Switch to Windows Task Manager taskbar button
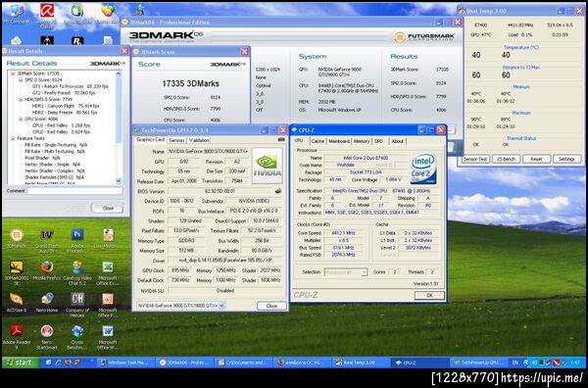This screenshot has height=388, width=588. (126, 363)
